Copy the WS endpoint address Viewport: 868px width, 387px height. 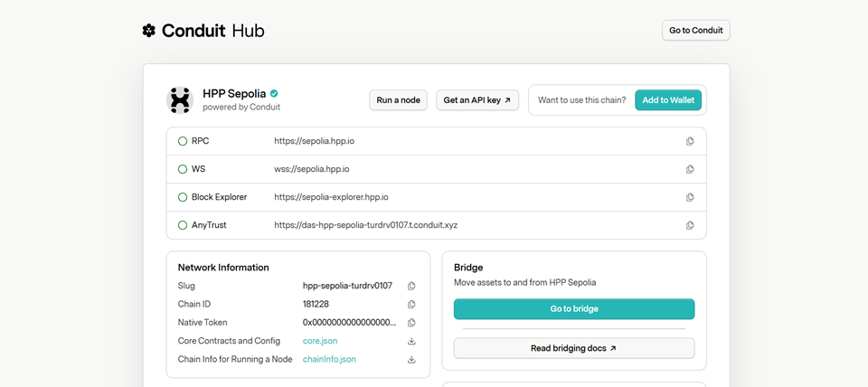(690, 169)
